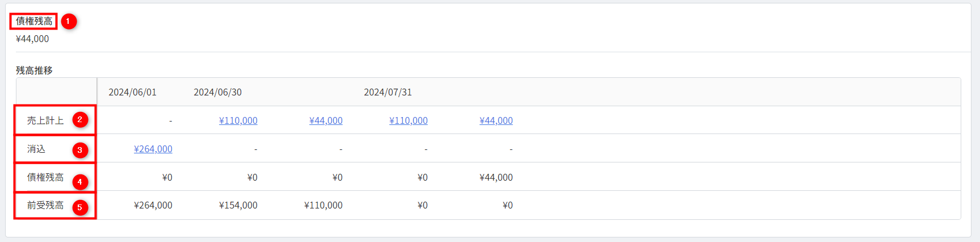Screen dimensions: 980x242
Task: Click red badge 1 beside 債権残高 heading
Action: pyautogui.click(x=68, y=22)
